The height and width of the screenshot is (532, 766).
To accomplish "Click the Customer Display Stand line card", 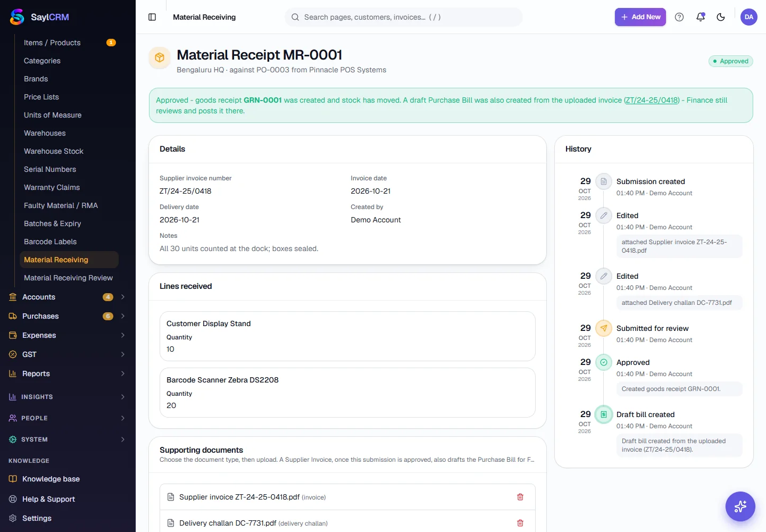I will click(347, 336).
